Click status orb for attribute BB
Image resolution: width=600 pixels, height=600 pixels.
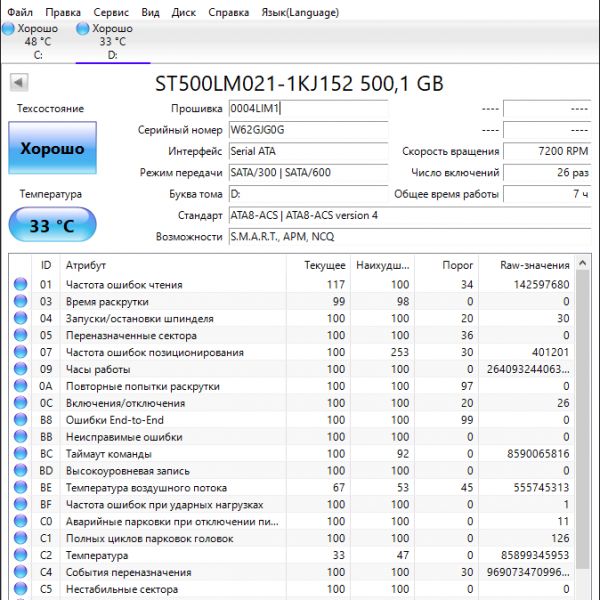[20, 437]
